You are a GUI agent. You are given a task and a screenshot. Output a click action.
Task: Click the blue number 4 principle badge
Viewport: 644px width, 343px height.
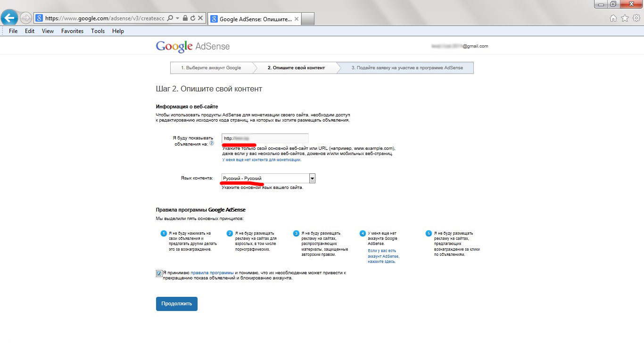(363, 233)
